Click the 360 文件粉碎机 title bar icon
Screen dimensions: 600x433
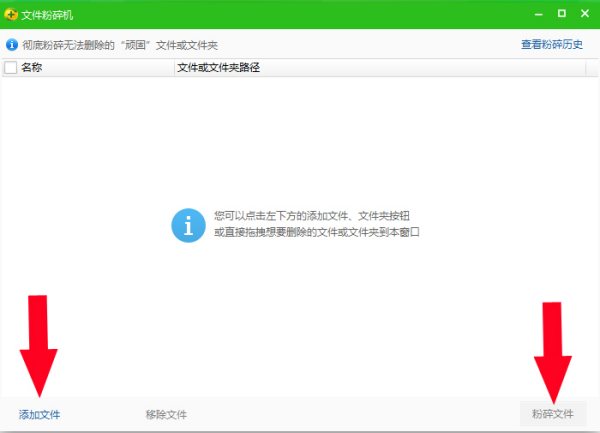point(11,14)
